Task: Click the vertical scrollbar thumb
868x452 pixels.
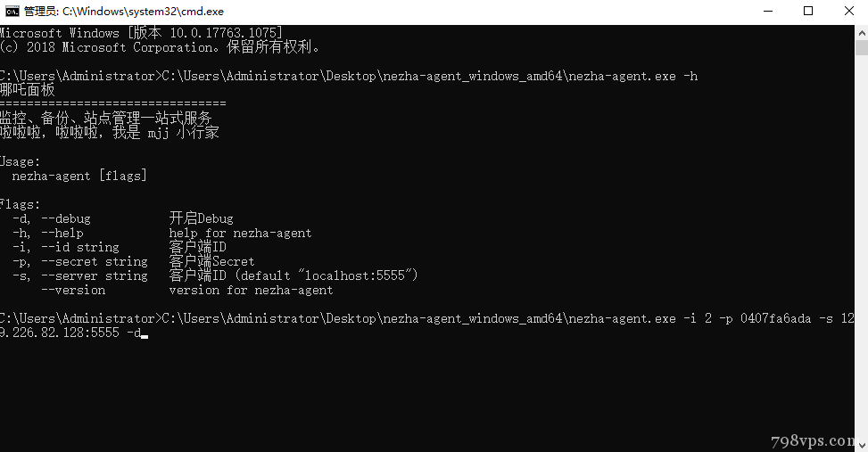Action: [x=862, y=47]
